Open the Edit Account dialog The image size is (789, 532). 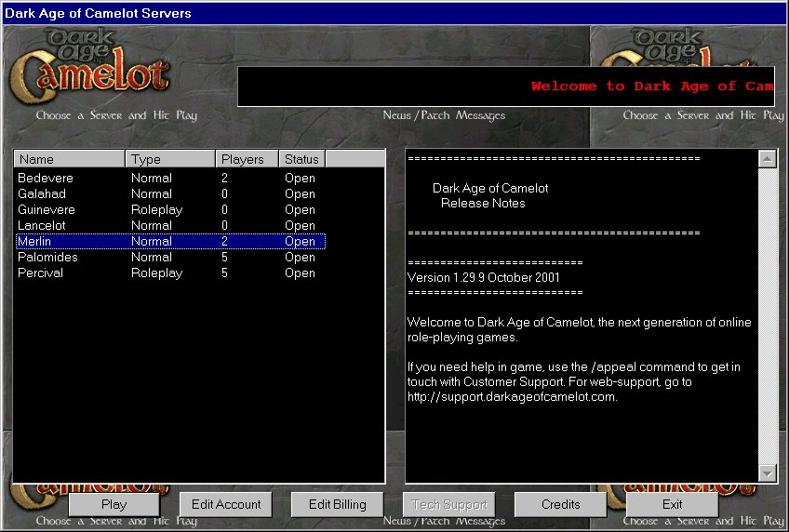click(x=226, y=504)
